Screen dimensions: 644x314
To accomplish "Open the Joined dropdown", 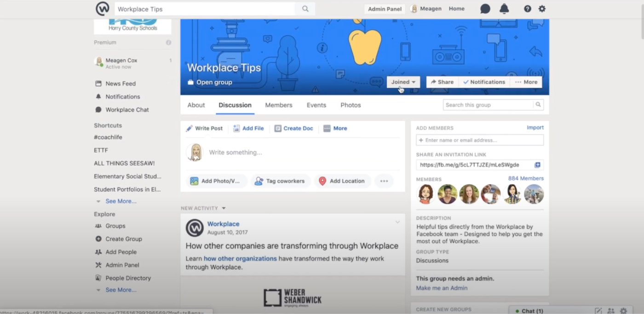I will point(403,82).
